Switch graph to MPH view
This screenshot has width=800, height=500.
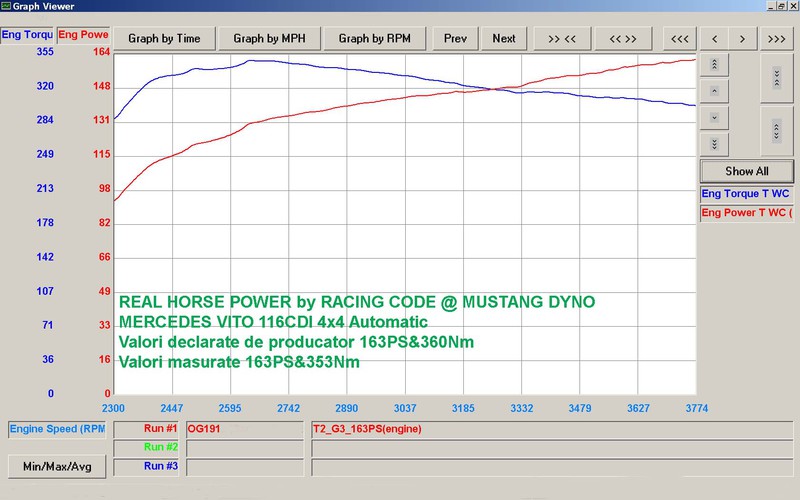pos(269,39)
